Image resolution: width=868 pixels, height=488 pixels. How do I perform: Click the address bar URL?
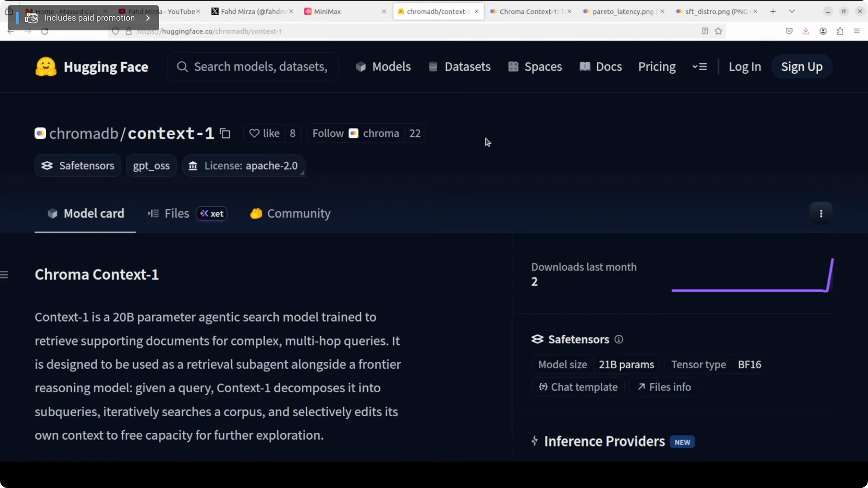click(x=209, y=31)
